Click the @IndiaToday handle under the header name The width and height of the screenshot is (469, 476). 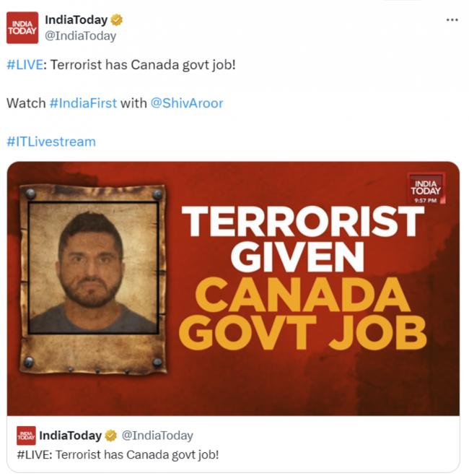[81, 36]
